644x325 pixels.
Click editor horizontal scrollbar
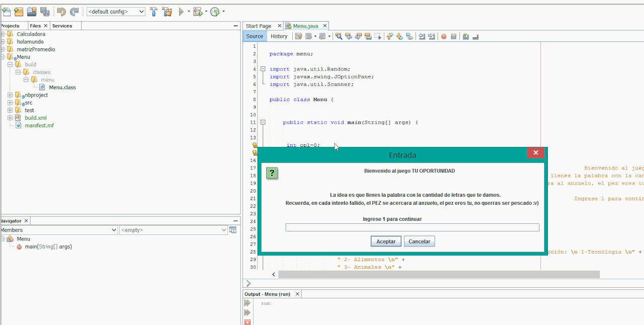(x=439, y=274)
